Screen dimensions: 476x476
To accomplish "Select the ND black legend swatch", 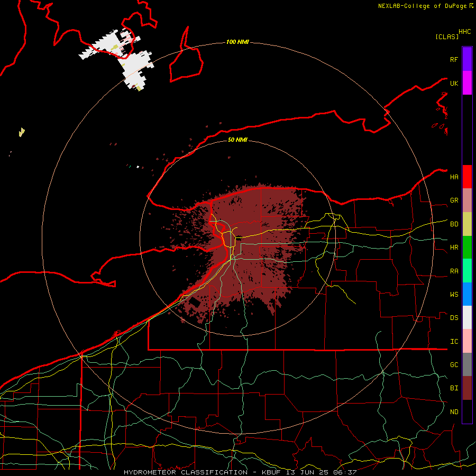I will (x=467, y=411).
